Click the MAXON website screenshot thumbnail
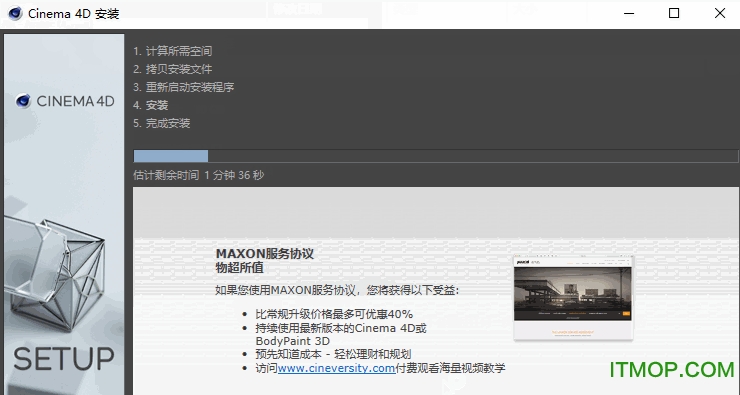The height and width of the screenshot is (395, 740). pos(573,298)
